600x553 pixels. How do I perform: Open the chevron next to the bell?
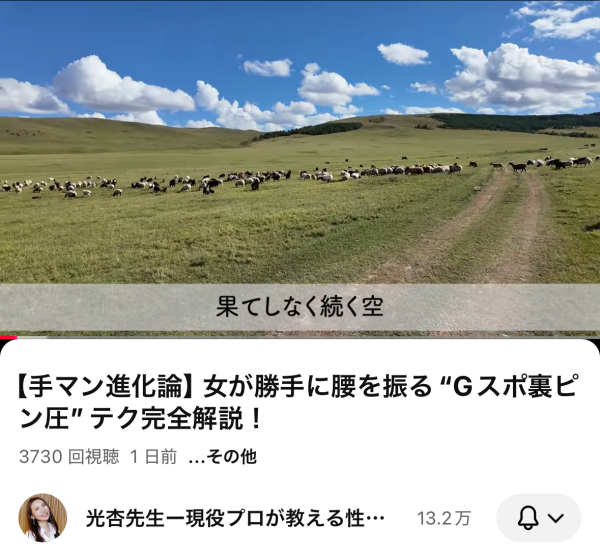coord(556,518)
